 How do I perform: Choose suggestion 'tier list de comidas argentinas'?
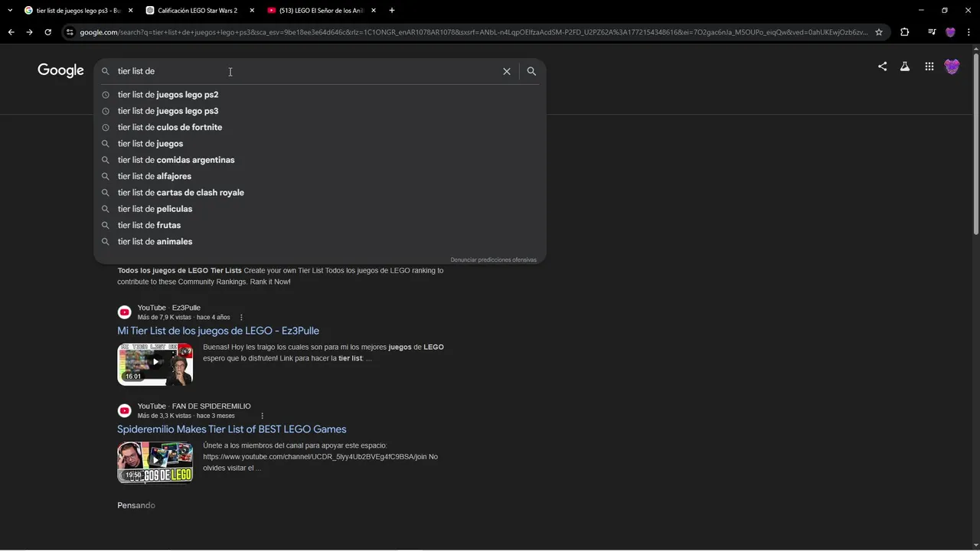(320, 160)
